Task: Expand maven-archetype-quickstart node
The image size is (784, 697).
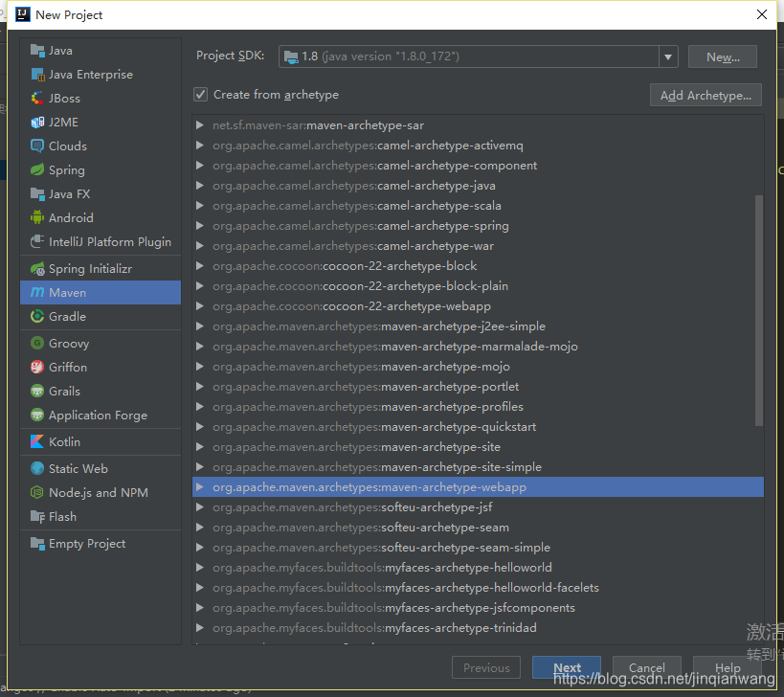Action: (199, 426)
